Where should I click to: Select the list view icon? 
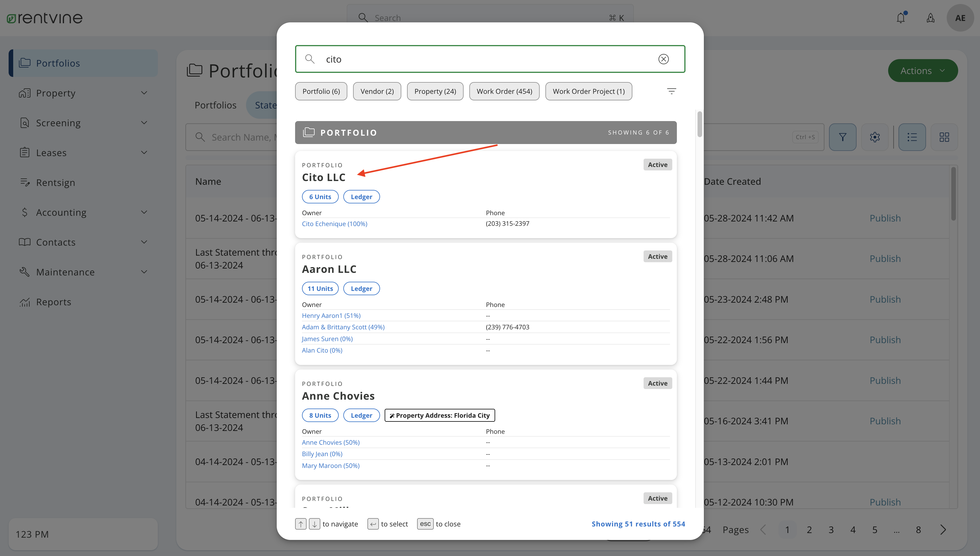pyautogui.click(x=912, y=137)
